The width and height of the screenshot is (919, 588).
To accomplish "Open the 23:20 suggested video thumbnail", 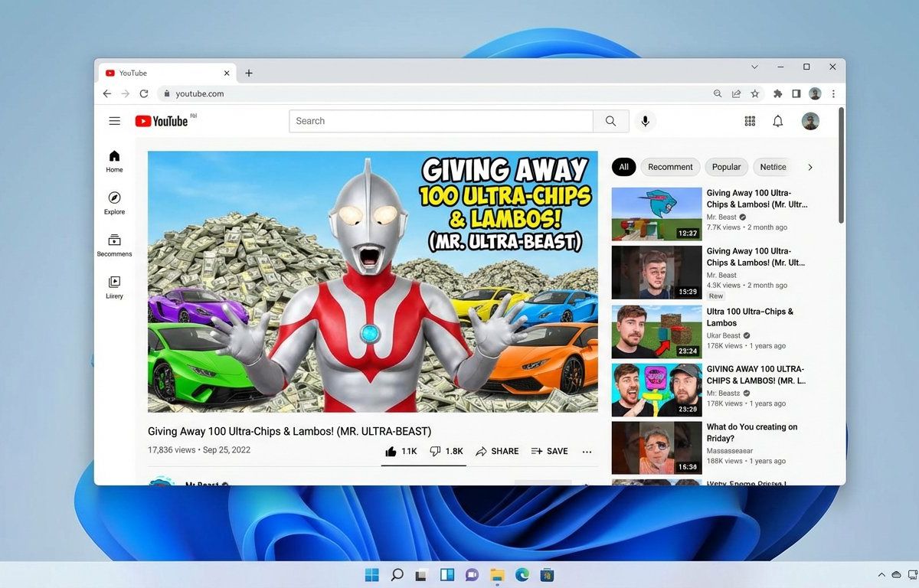I will (x=656, y=390).
